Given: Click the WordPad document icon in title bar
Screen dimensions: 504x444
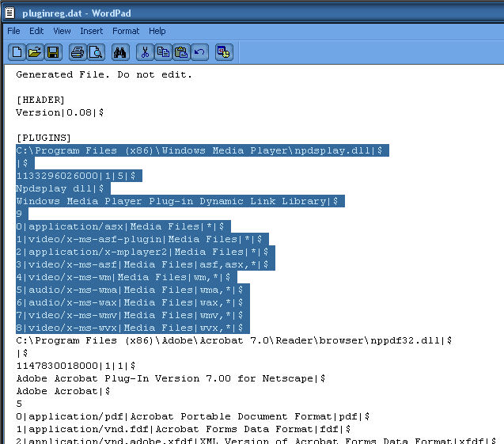Looking at the screenshot, I should (x=9, y=13).
